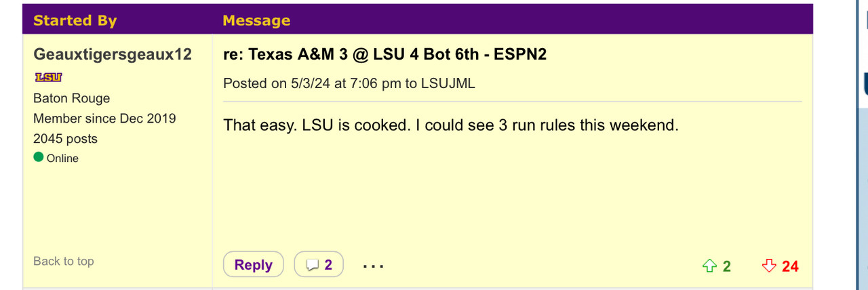
Task: Click the green Online status dot
Action: 39,158
